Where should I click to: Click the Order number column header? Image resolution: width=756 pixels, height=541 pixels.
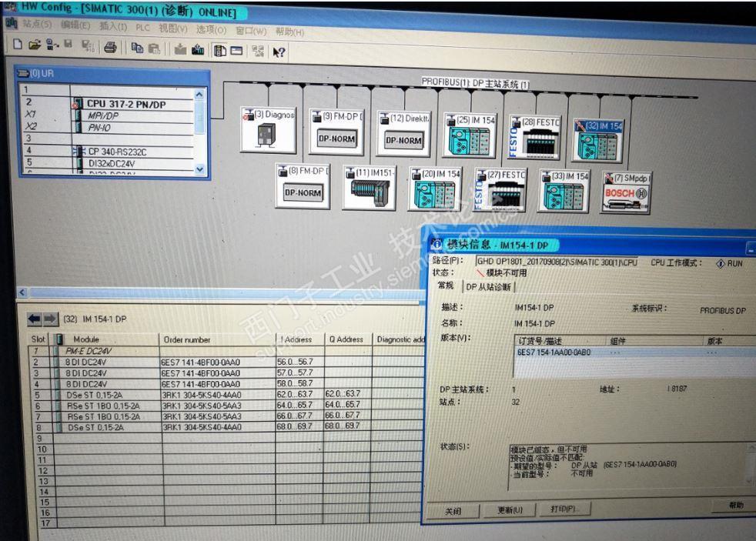tap(217, 339)
